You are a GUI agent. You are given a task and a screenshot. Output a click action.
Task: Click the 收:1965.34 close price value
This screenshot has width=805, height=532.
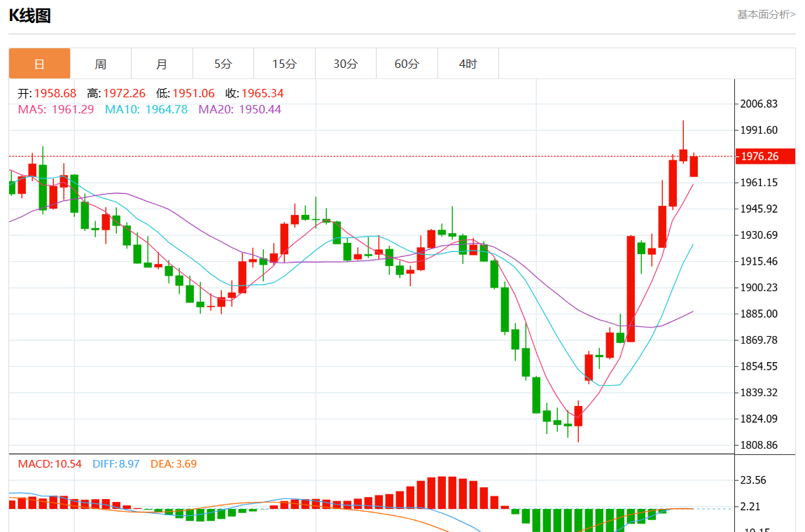tap(255, 94)
